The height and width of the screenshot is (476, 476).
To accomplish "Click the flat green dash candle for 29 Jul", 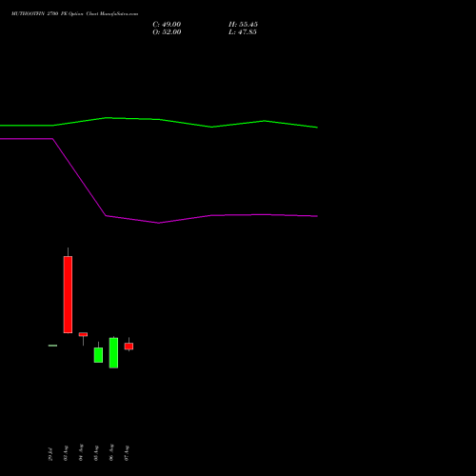I will 52,346.
